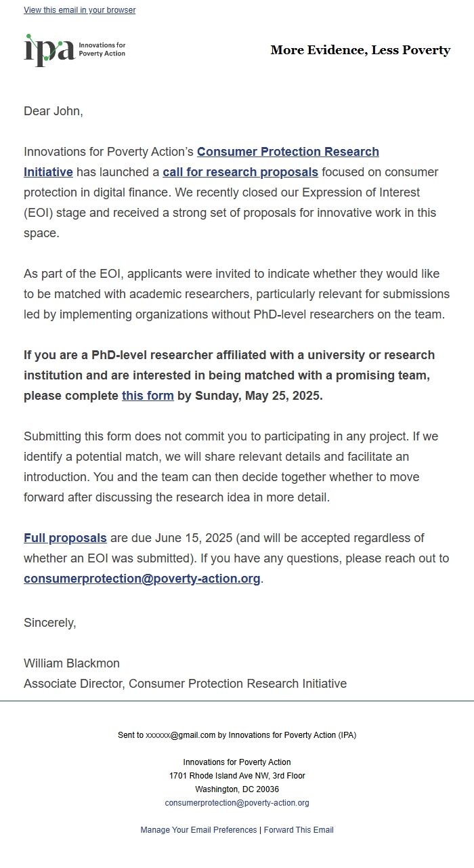The height and width of the screenshot is (868, 474).
Task: Click the xxxxxx@gmail.com recipient address
Action: click(181, 735)
